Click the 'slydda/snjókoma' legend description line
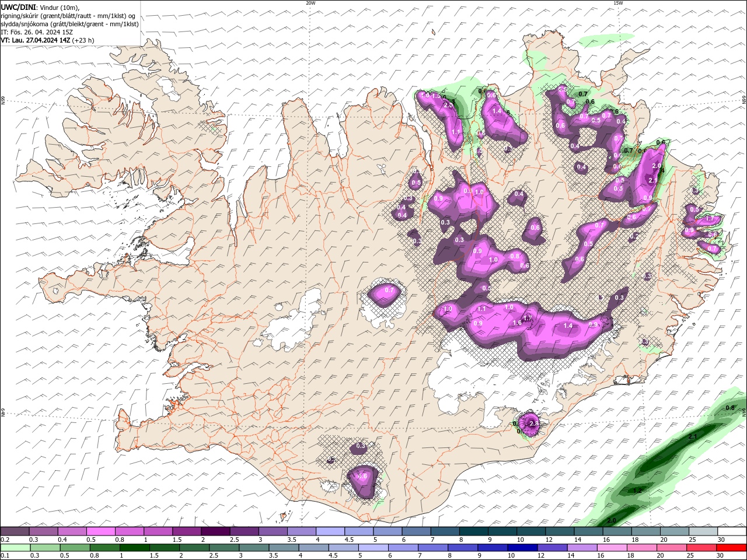This screenshot has width=747, height=560. pos(69,24)
